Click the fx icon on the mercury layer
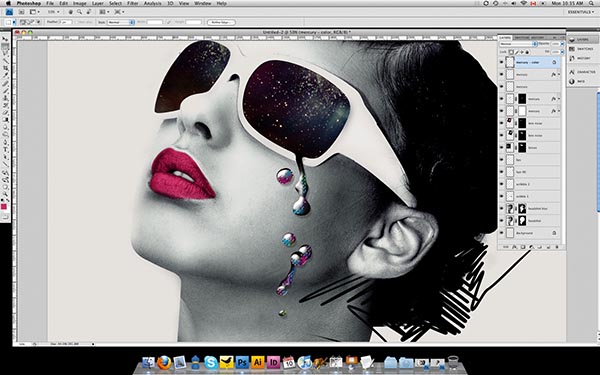Image resolution: width=600 pixels, height=375 pixels. [x=553, y=75]
